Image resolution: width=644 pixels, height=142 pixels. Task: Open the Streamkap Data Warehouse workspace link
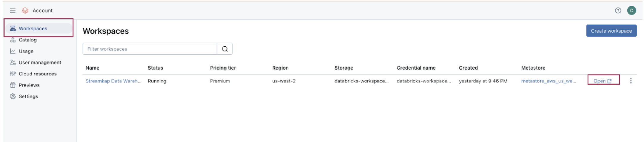click(113, 81)
